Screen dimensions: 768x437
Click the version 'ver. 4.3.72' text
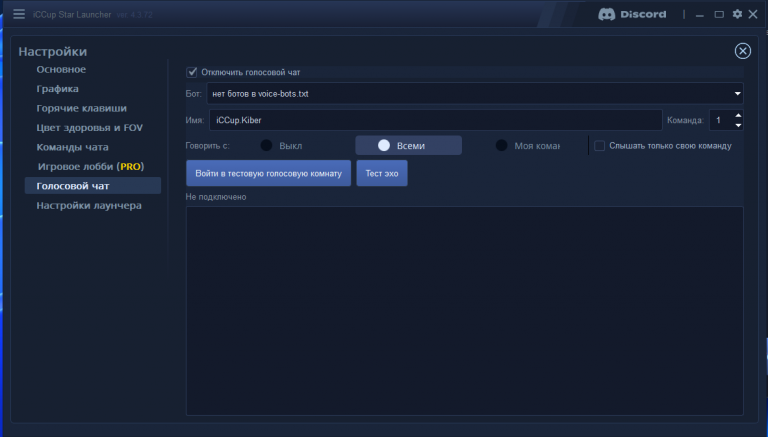click(x=135, y=15)
